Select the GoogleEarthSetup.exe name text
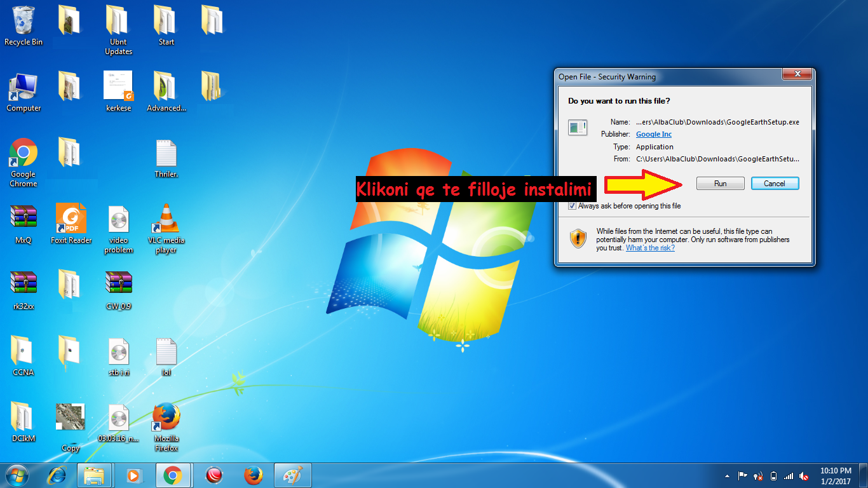Screen dimensions: 868x488 coord(717,122)
